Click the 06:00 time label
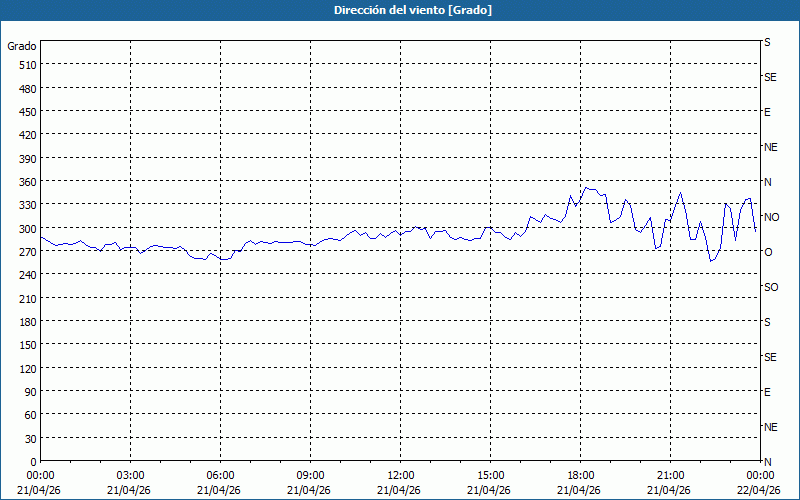 click(x=221, y=475)
